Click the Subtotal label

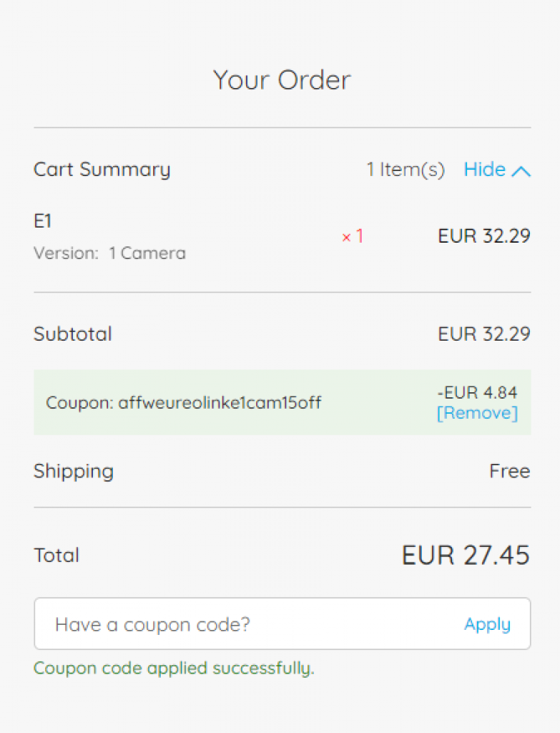coord(73,334)
